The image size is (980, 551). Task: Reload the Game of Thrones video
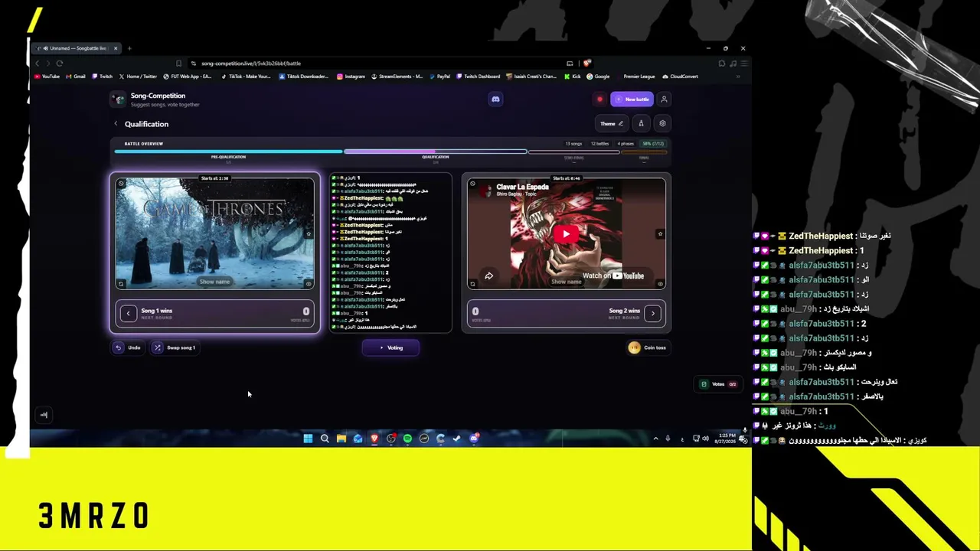pyautogui.click(x=121, y=284)
